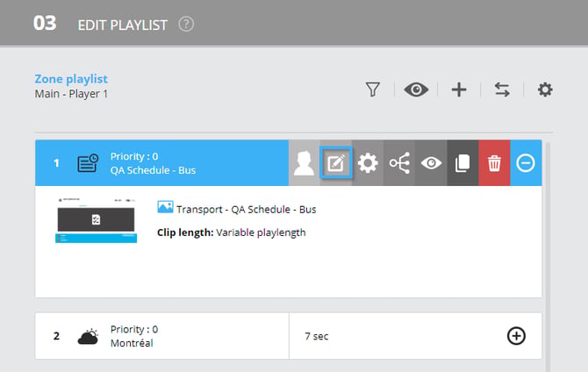
Task: Select the QA Schedule - Bus thumbnail
Action: (96, 220)
